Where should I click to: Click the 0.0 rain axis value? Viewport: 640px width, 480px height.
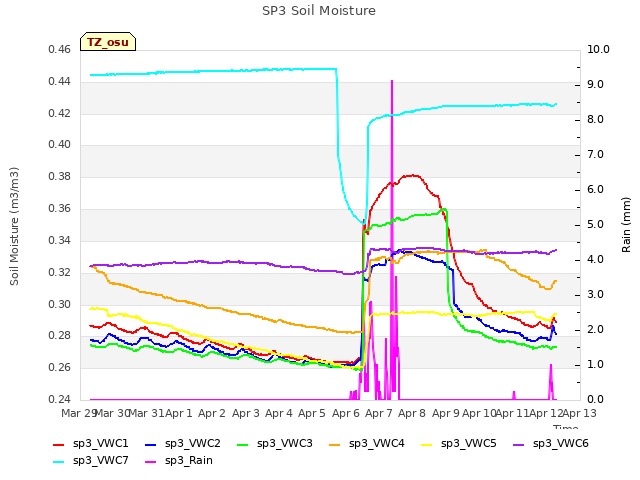pyautogui.click(x=596, y=400)
